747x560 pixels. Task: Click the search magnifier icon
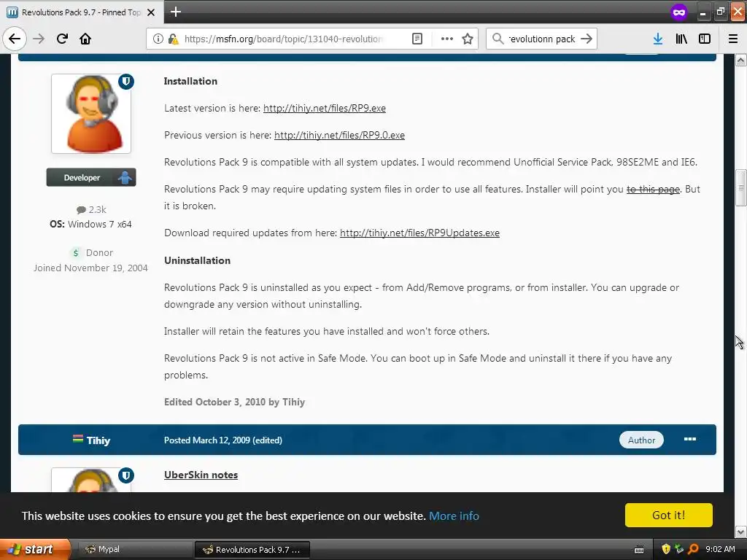coord(498,39)
